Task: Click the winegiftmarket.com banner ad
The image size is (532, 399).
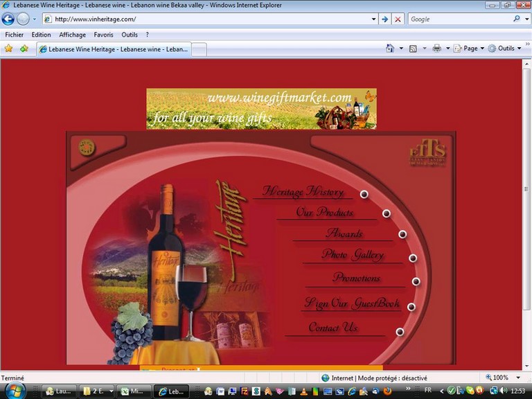Action: pyautogui.click(x=261, y=108)
